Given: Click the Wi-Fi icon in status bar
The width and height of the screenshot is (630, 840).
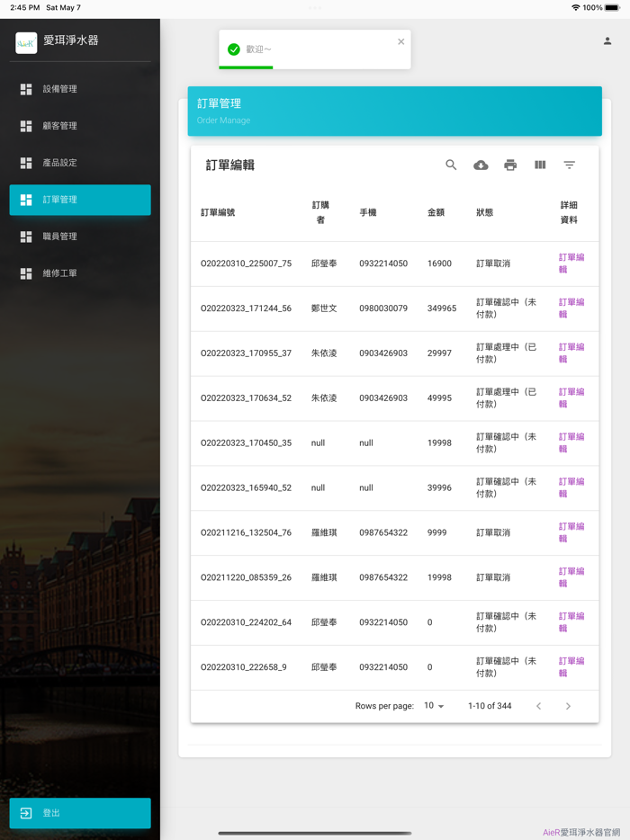Looking at the screenshot, I should coord(576,7).
